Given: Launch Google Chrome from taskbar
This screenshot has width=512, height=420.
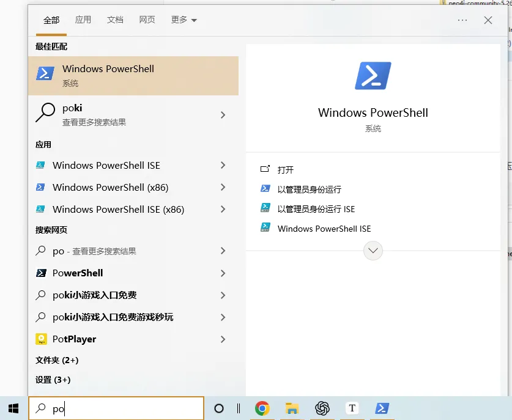Looking at the screenshot, I should pos(262,408).
